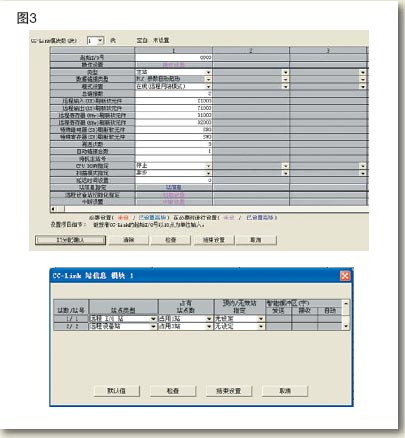
Task: Open 类型 dropdown for module 2
Action: click(285, 72)
